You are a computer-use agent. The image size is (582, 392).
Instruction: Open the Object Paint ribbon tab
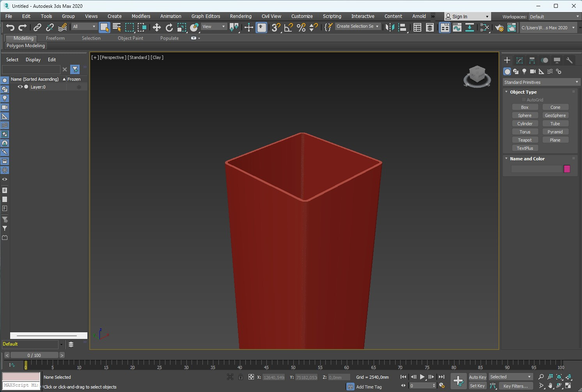pyautogui.click(x=130, y=38)
